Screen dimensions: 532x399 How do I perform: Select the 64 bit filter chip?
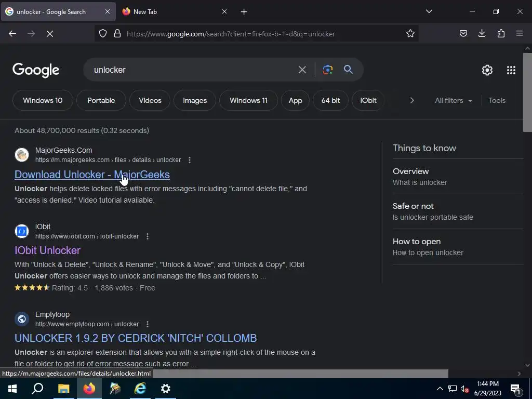coord(330,100)
